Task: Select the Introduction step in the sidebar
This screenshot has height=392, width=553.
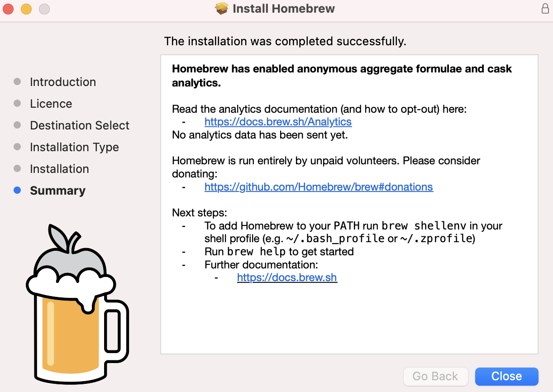Action: point(63,82)
